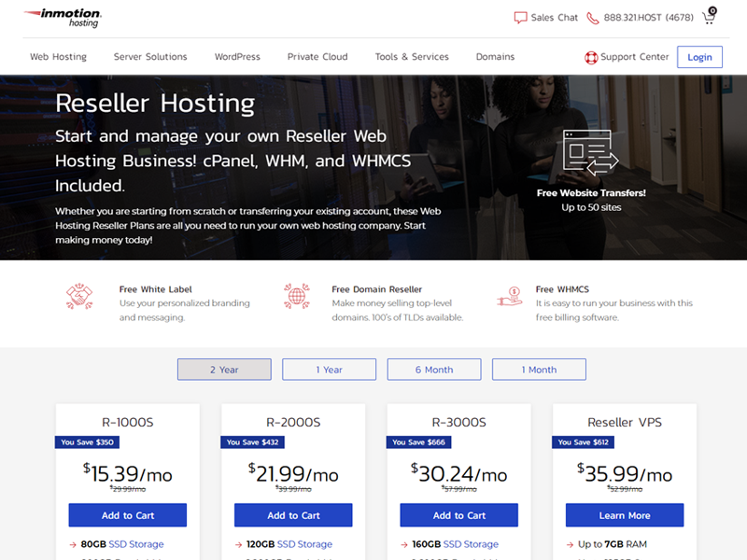Click the Reseller VPS plan title
747x560 pixels.
(x=625, y=423)
